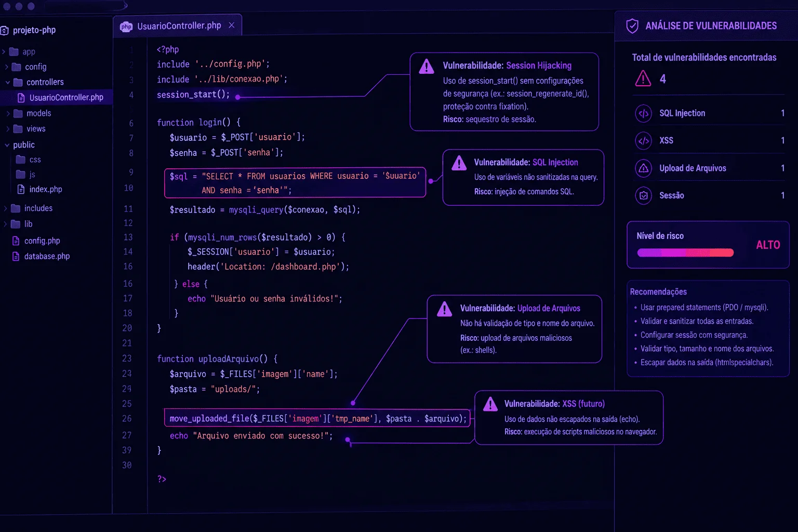The width and height of the screenshot is (798, 532).
Task: Click the index.php file icon
Action: 21,189
